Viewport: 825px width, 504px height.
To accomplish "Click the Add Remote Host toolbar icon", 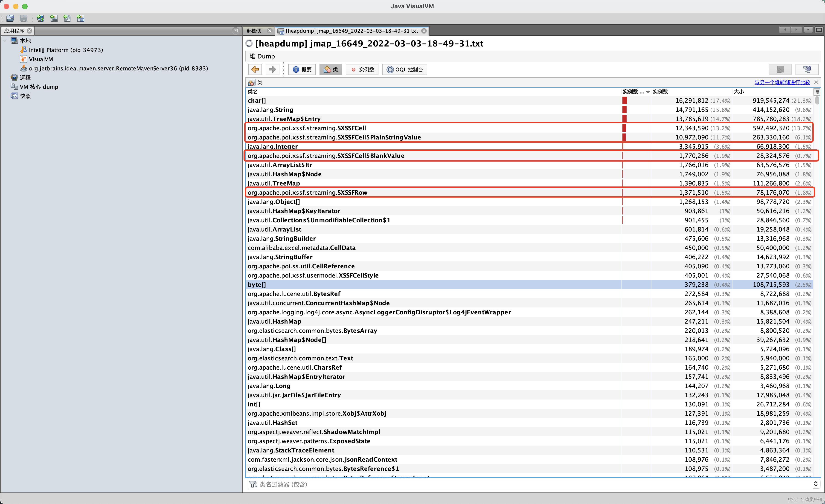I will coord(40,18).
